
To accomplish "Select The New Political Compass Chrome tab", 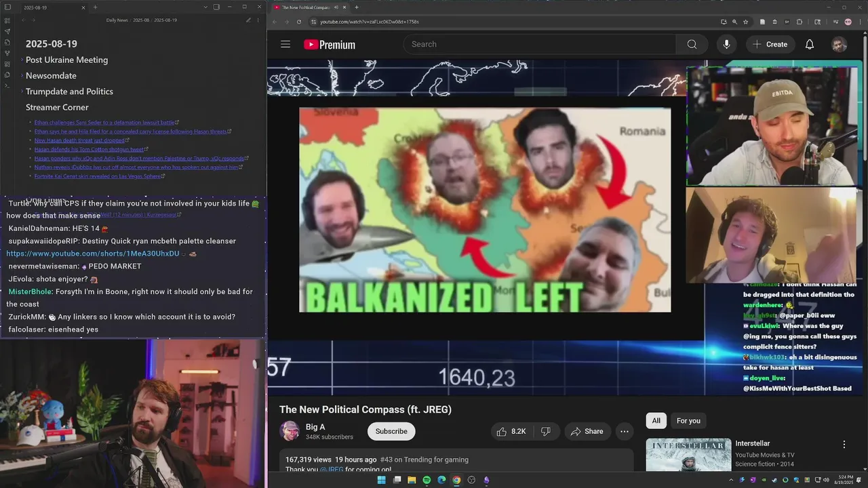I will pyautogui.click(x=310, y=7).
